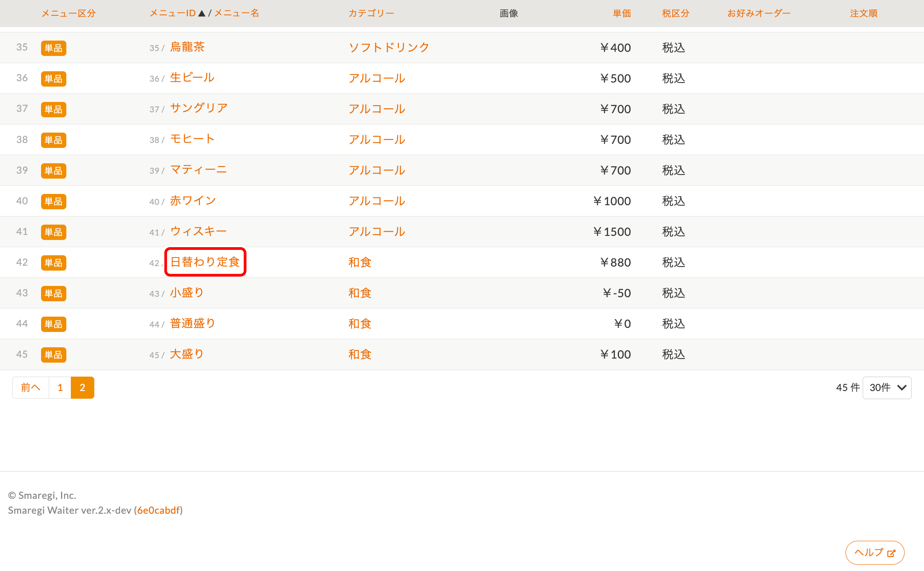Go to page 1
924x571 pixels.
pyautogui.click(x=60, y=387)
